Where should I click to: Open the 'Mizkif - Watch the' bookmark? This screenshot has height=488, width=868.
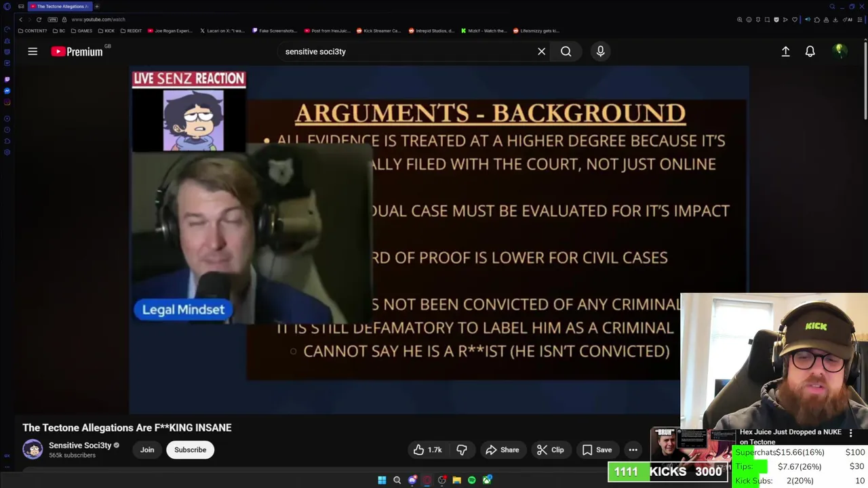point(484,30)
